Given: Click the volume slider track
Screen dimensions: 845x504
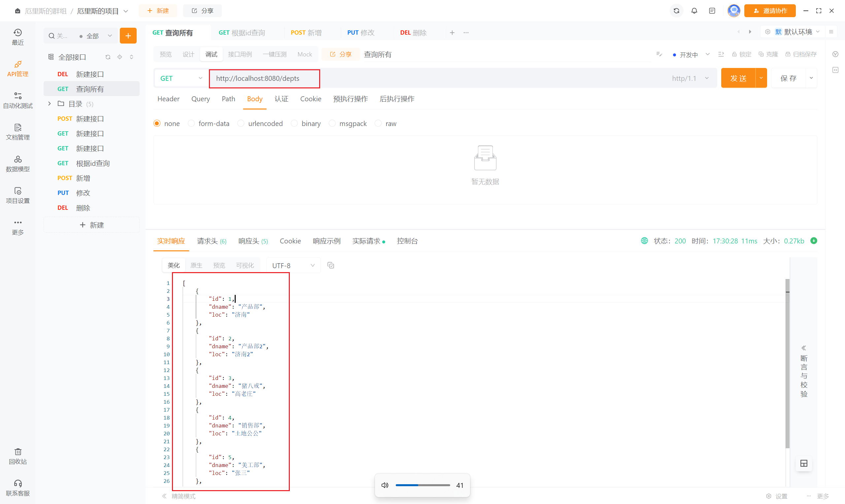Looking at the screenshot, I should (423, 485).
